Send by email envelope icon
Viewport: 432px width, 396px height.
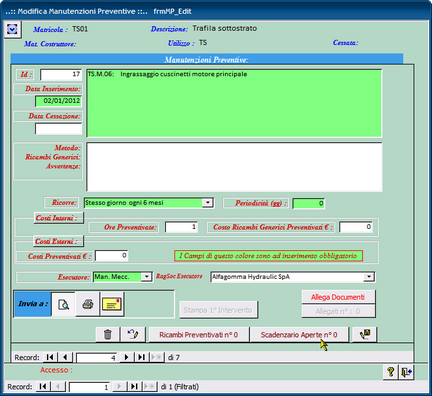112,304
